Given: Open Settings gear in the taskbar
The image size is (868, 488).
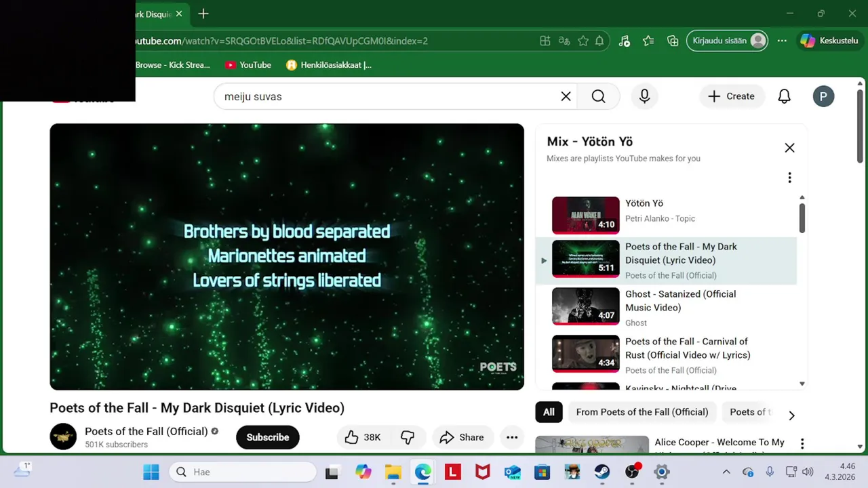Looking at the screenshot, I should pos(662,472).
